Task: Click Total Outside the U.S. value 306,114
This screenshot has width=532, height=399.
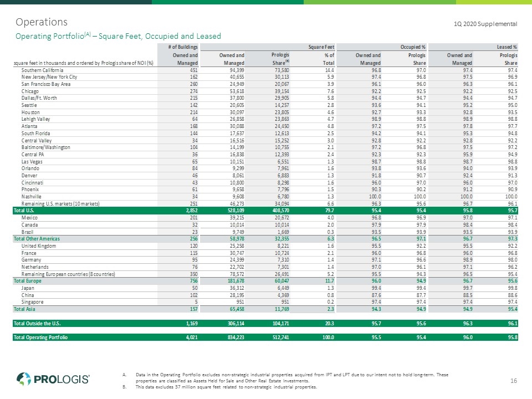Action: [x=236, y=323]
